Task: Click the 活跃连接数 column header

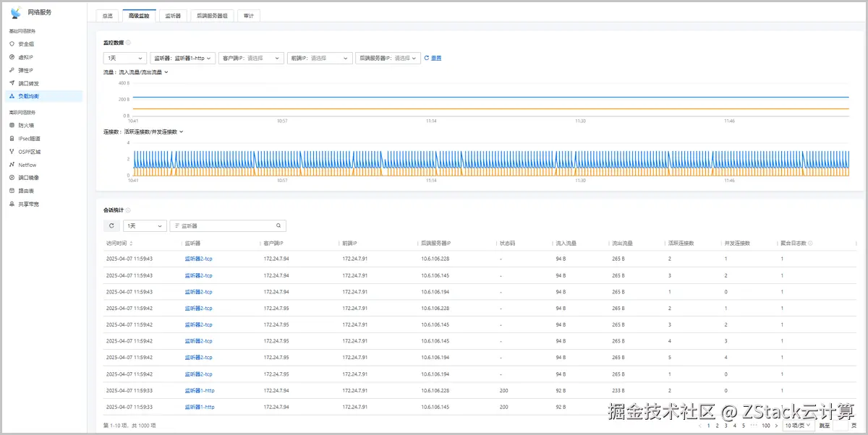Action: coord(681,244)
